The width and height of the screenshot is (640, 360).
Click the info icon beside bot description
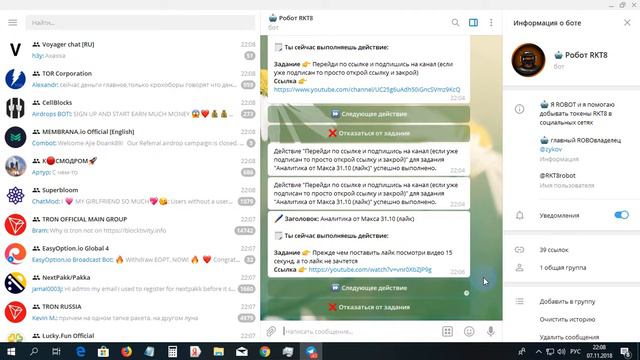(519, 109)
